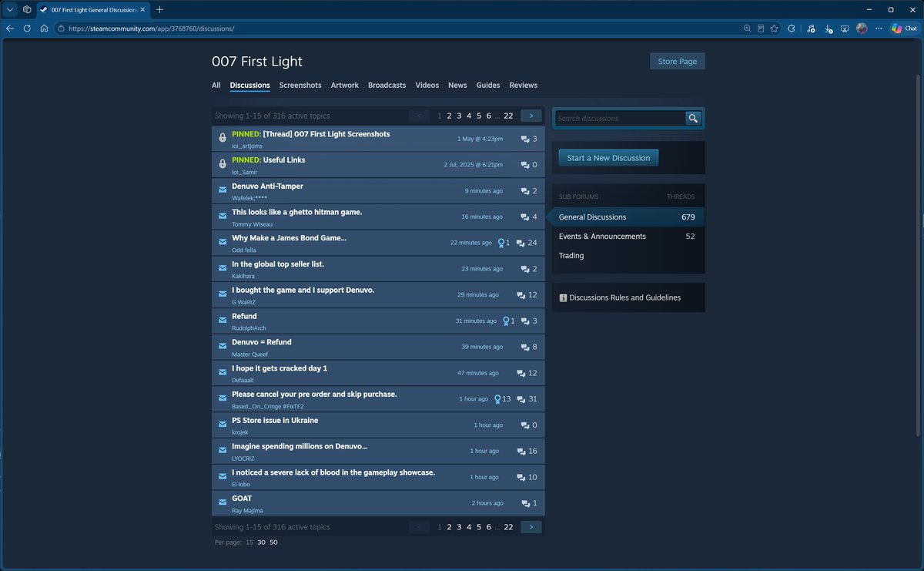Click the award ribbon icon on Refund thread
The width and height of the screenshot is (924, 571).
click(x=506, y=321)
